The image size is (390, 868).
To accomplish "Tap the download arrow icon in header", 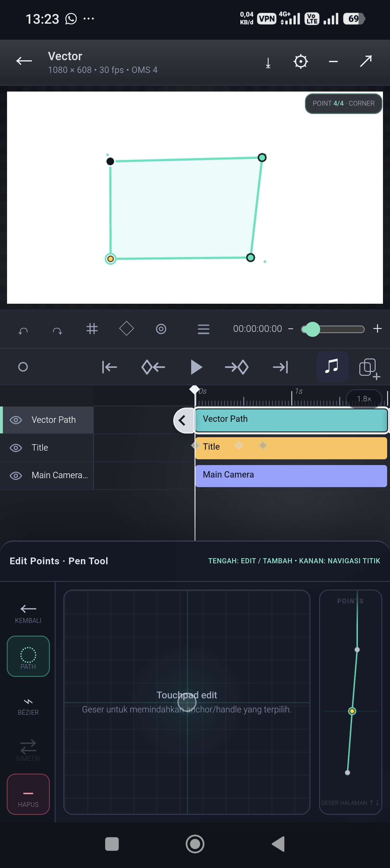I will [268, 63].
